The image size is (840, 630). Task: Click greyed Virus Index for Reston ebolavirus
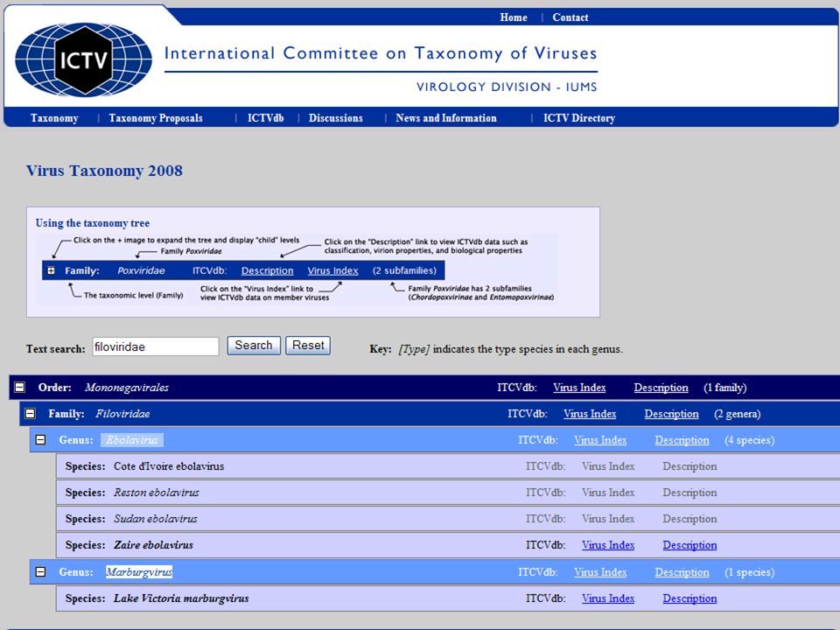click(608, 493)
